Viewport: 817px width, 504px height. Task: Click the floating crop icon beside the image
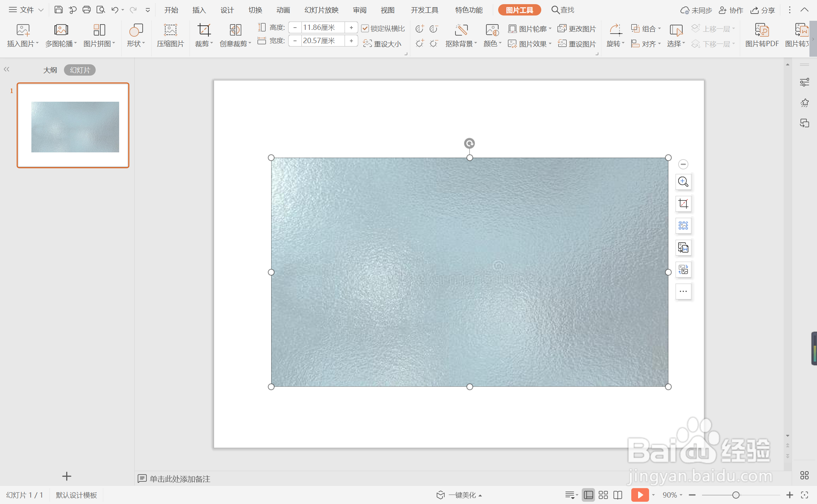point(683,204)
